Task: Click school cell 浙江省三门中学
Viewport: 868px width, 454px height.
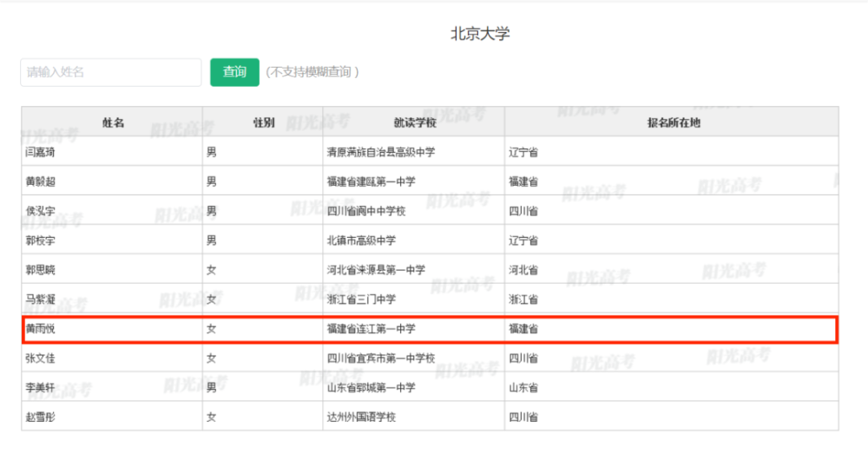Action: coord(361,299)
